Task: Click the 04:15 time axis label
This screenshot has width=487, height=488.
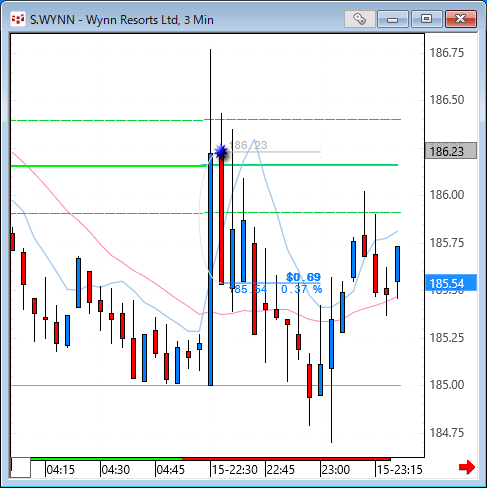Action: coord(60,470)
